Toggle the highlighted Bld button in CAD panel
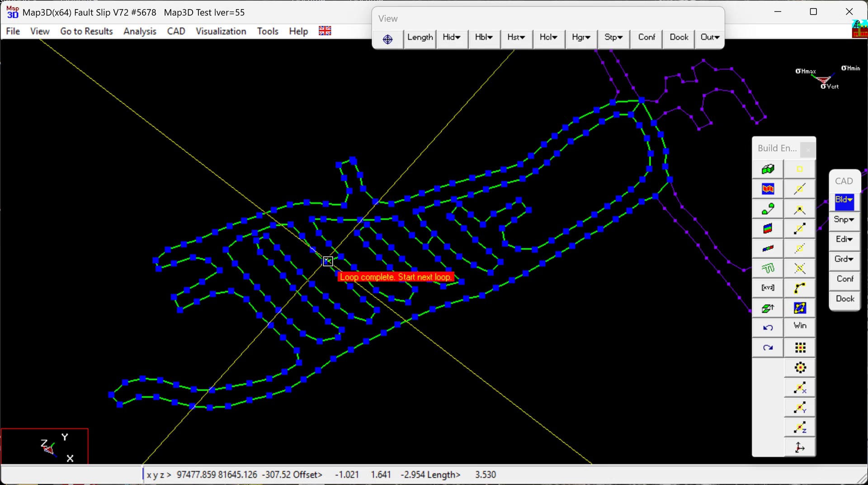This screenshot has height=485, width=868. (x=844, y=200)
